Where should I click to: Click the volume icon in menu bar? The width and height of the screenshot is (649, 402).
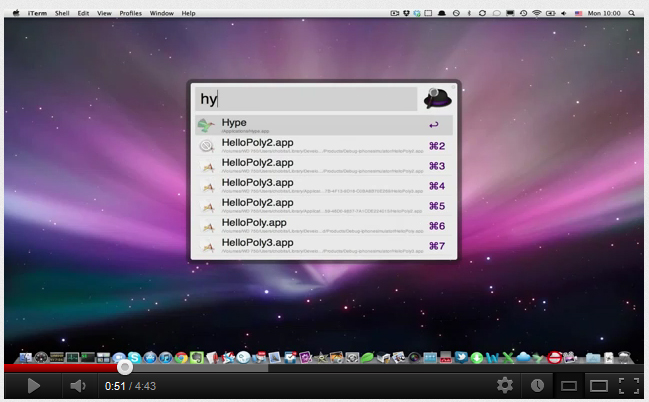coord(564,13)
